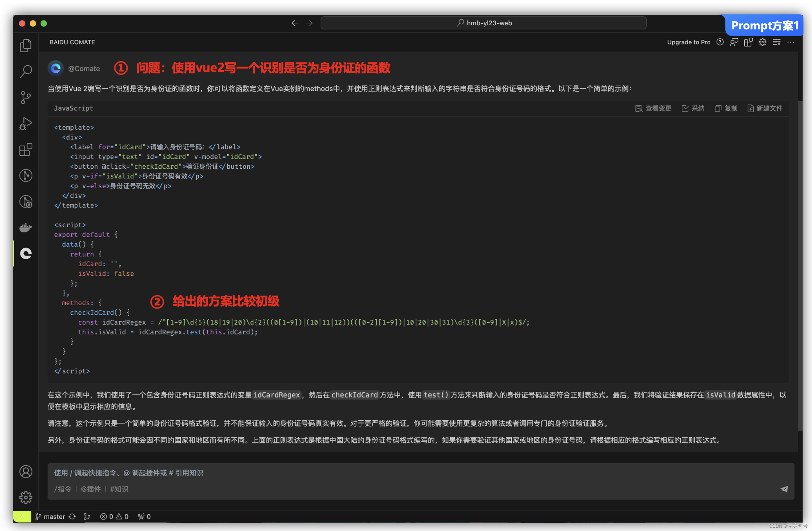The height and width of the screenshot is (531, 812).
Task: Click the isValid inline code in explanation
Action: point(720,395)
